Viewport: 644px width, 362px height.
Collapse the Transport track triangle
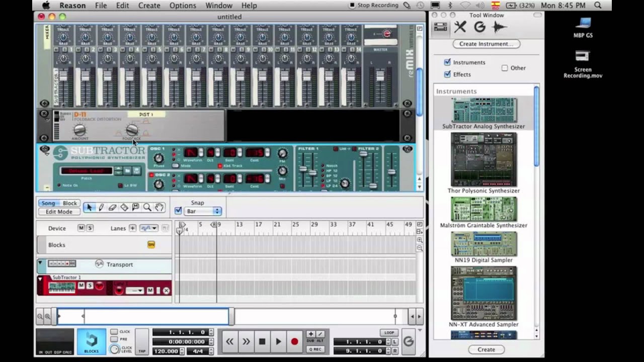click(x=40, y=263)
